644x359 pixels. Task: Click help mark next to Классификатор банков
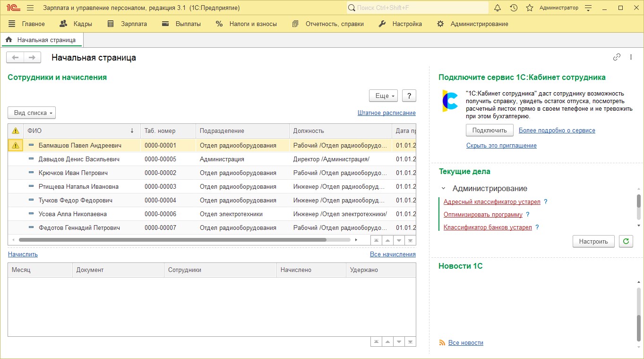537,227
